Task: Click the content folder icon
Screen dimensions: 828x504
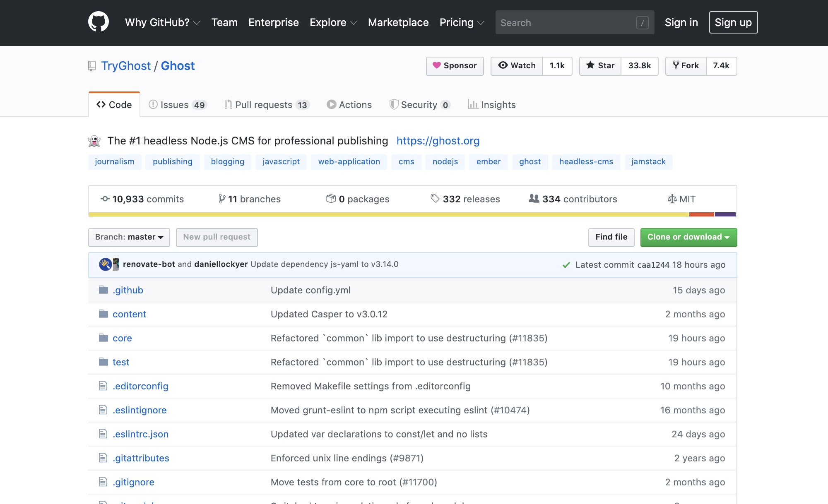Action: (103, 314)
